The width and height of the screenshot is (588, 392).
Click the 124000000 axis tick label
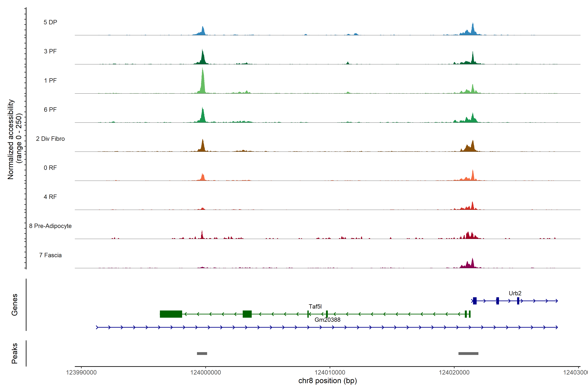(205, 373)
